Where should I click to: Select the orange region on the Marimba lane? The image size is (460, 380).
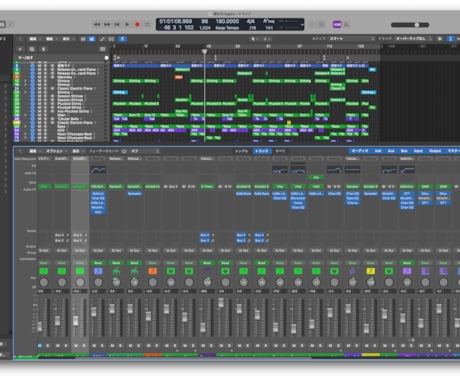click(179, 77)
